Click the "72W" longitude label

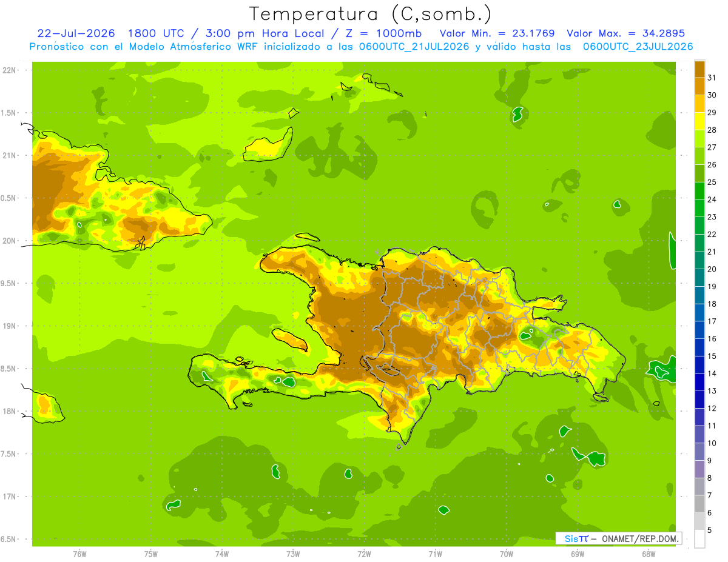tap(364, 554)
